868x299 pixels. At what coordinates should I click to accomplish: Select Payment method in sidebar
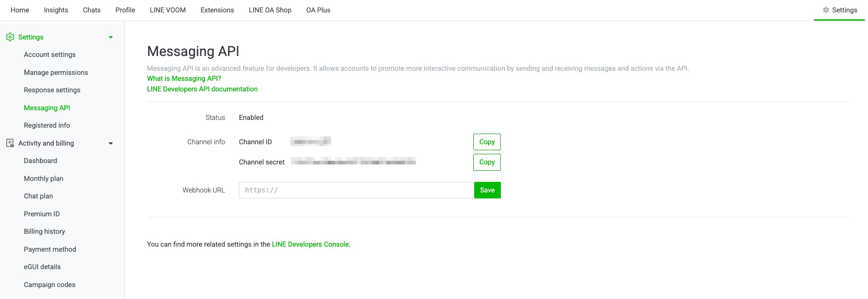tap(50, 249)
